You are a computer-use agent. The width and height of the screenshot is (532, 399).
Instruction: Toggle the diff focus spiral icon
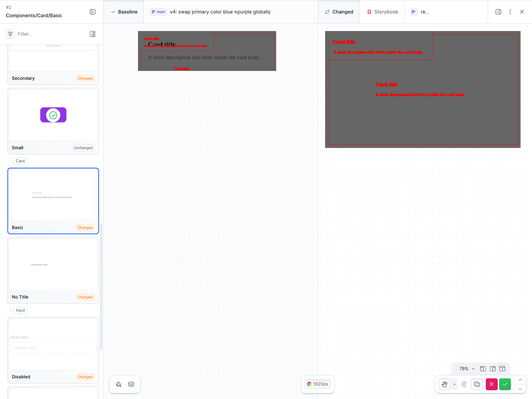coord(464,384)
